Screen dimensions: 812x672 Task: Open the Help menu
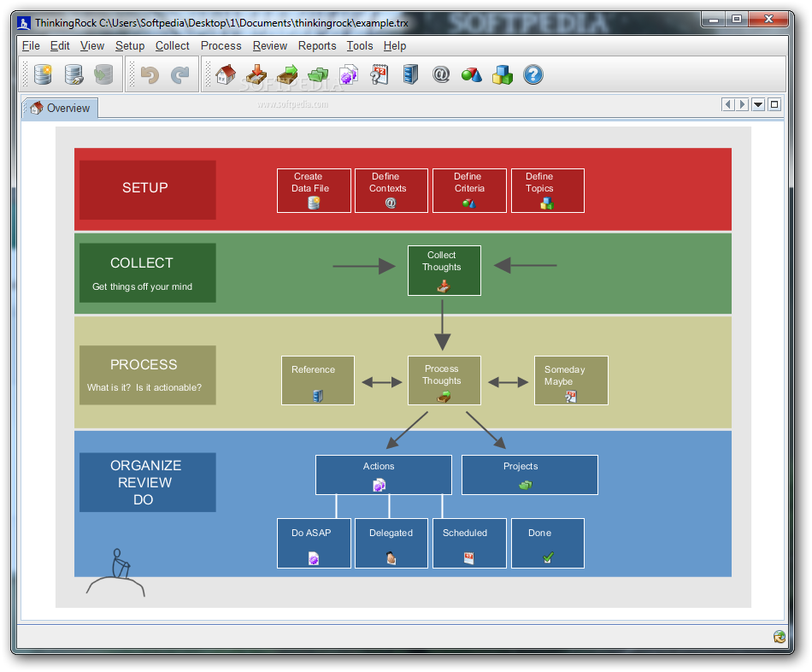coord(395,45)
